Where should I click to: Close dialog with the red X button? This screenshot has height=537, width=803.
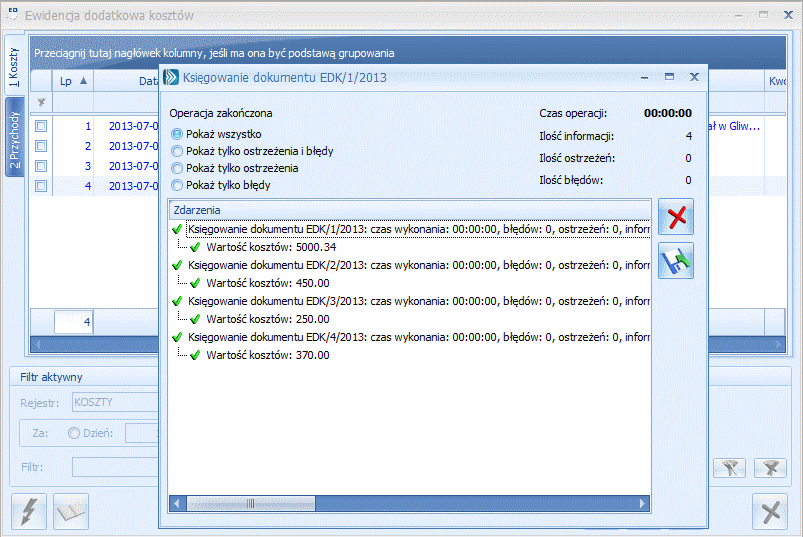click(676, 217)
